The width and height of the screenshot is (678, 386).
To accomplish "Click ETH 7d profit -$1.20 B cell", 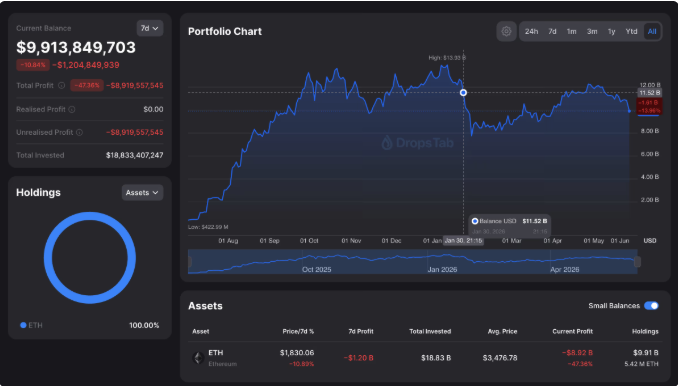I will point(358,358).
